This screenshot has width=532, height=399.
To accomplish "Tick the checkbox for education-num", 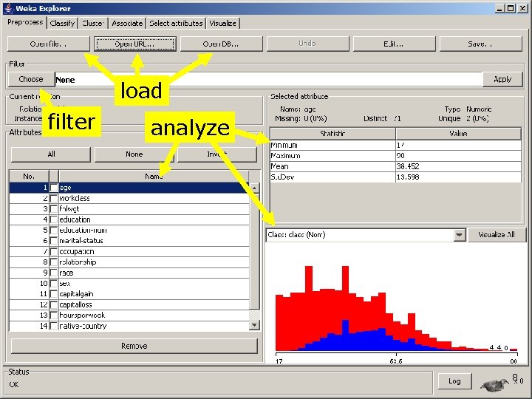I will coord(54,231).
